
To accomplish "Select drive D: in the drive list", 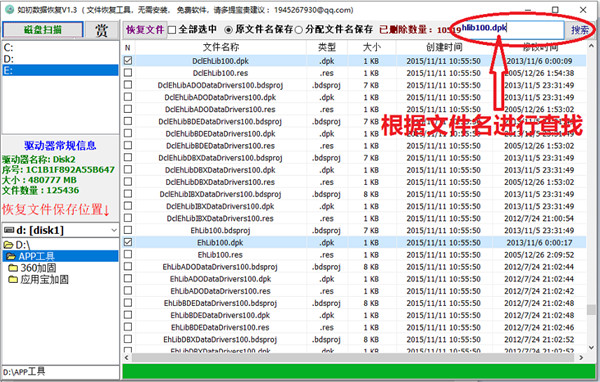I will tap(60, 59).
